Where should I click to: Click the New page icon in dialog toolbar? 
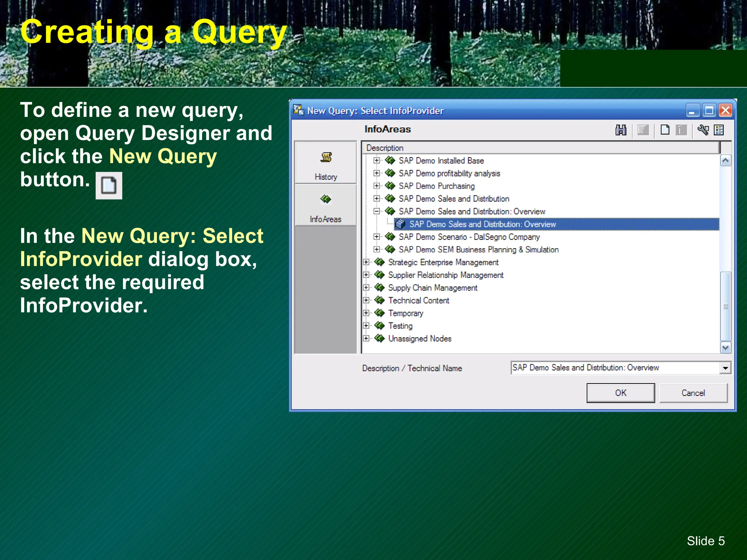(665, 130)
